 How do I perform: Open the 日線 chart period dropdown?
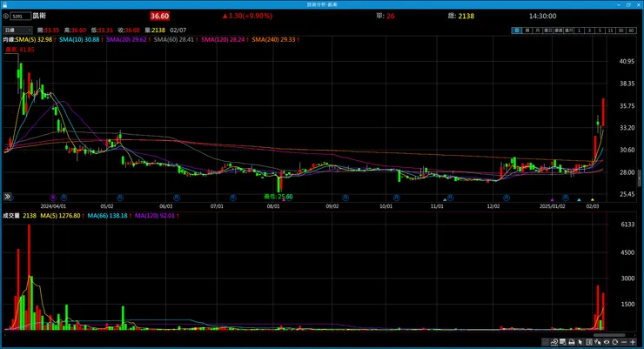tap(17, 30)
